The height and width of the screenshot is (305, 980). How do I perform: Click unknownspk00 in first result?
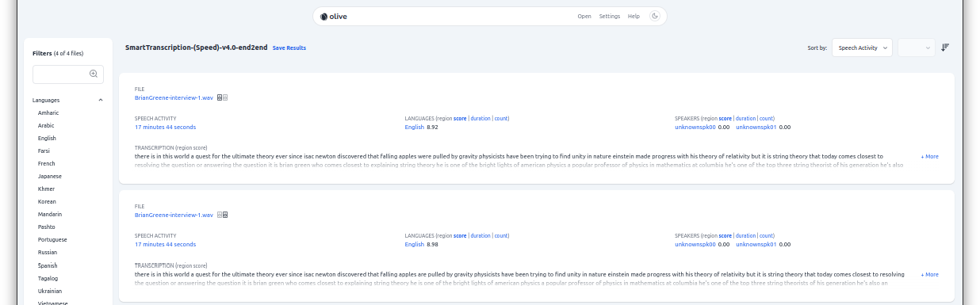tap(695, 127)
